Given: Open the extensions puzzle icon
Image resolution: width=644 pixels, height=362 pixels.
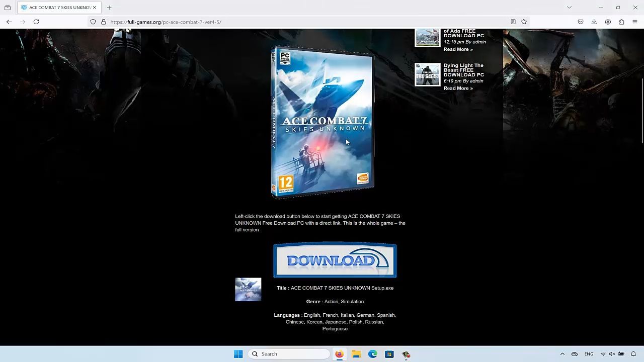Looking at the screenshot, I should (621, 22).
